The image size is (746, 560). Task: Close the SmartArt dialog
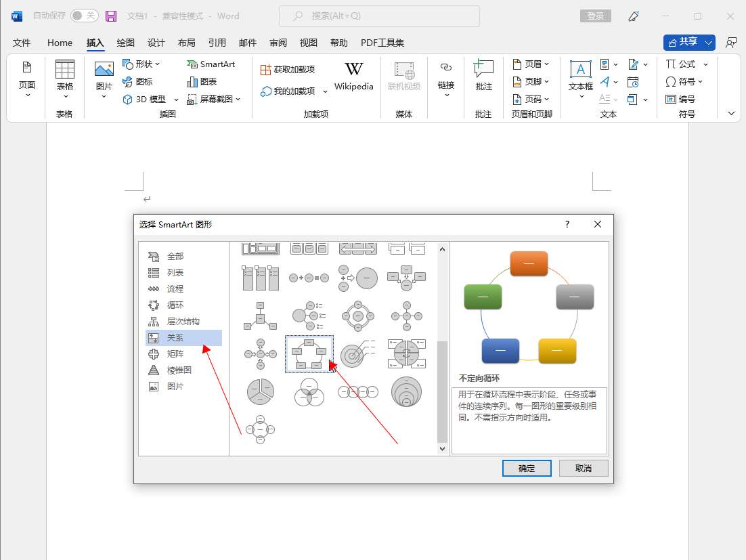[x=598, y=225]
